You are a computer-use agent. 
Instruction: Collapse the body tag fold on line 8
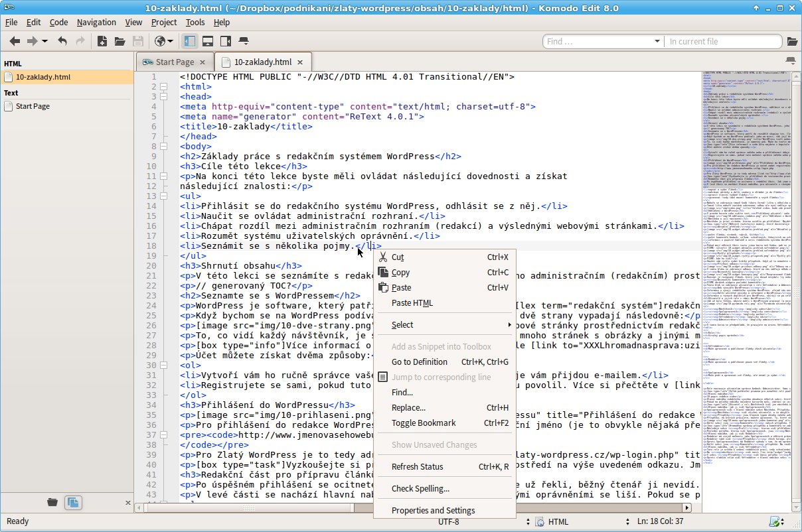(163, 146)
